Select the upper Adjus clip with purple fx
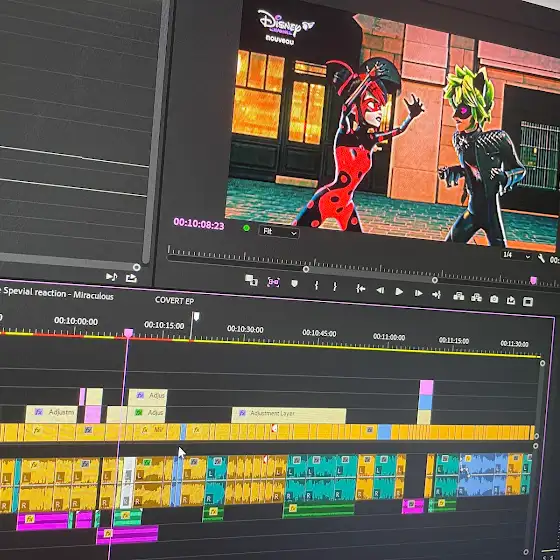This screenshot has width=560, height=560. pos(148,396)
